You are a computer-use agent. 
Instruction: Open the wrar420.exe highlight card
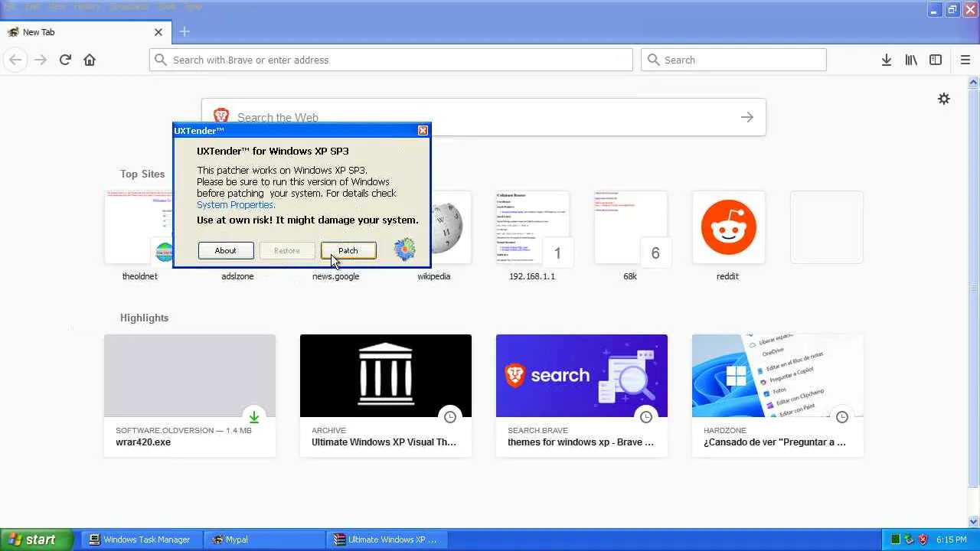pyautogui.click(x=190, y=396)
